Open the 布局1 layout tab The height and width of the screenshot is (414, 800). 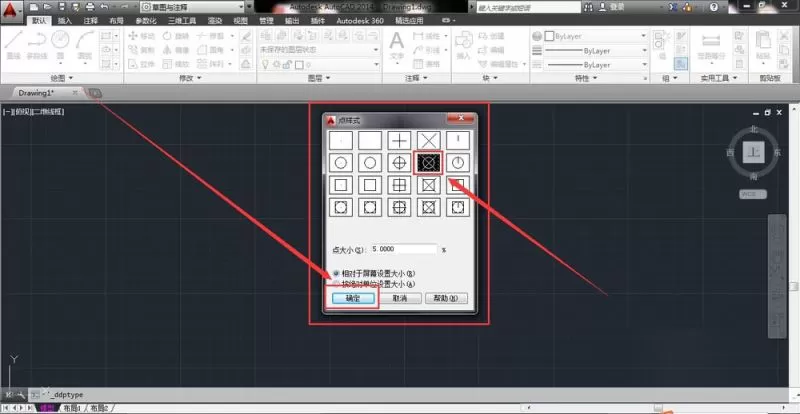tap(72, 408)
